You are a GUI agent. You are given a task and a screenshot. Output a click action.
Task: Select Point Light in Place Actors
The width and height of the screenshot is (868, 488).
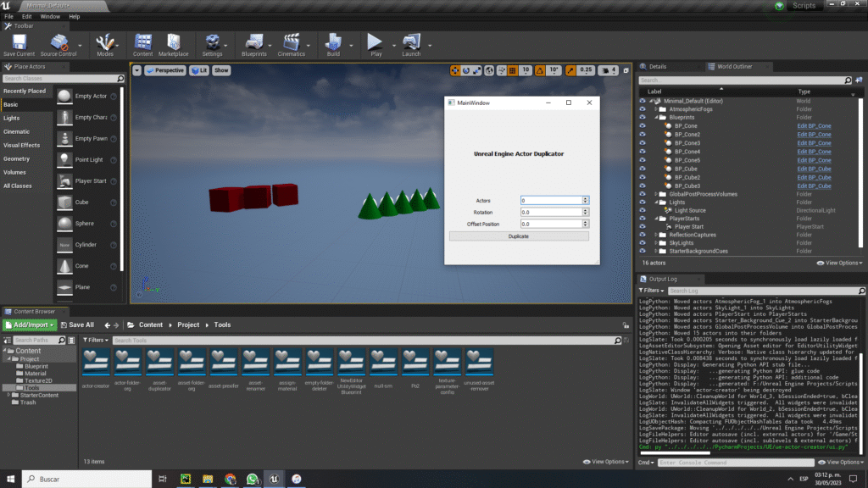(x=64, y=160)
